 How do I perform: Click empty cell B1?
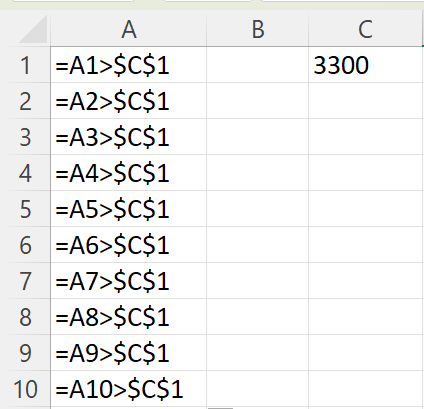[x=258, y=65]
